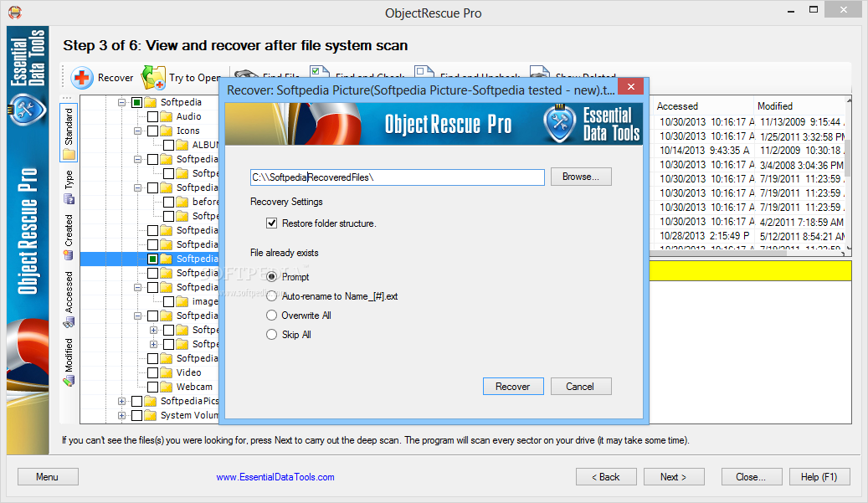The width and height of the screenshot is (868, 503).
Task: Click the Browse... button
Action: (581, 177)
